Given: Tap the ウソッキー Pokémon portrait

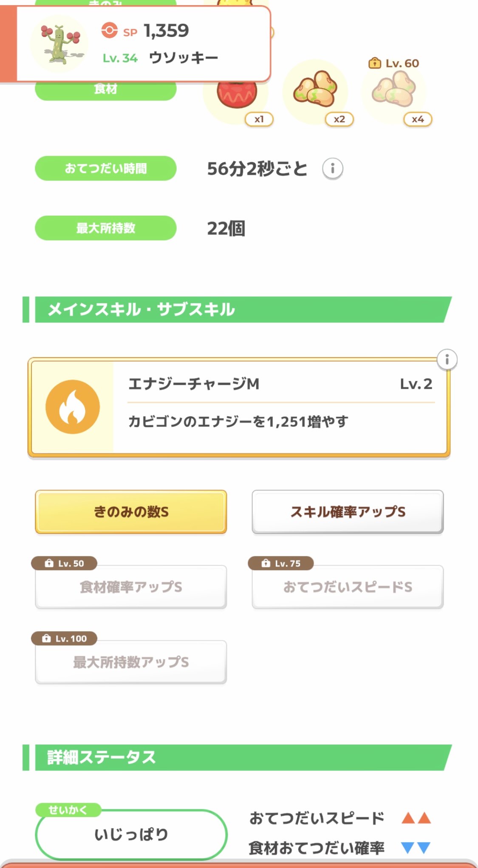Looking at the screenshot, I should [59, 44].
